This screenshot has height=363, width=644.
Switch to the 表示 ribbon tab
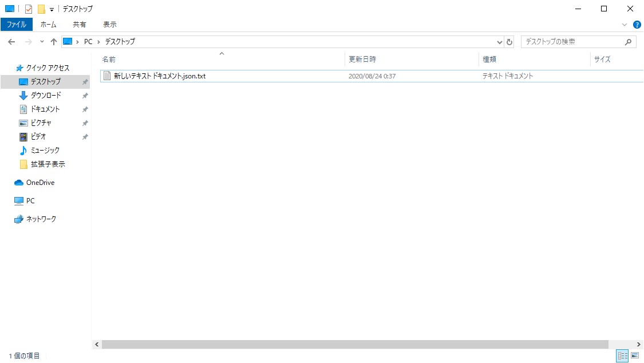pyautogui.click(x=110, y=24)
